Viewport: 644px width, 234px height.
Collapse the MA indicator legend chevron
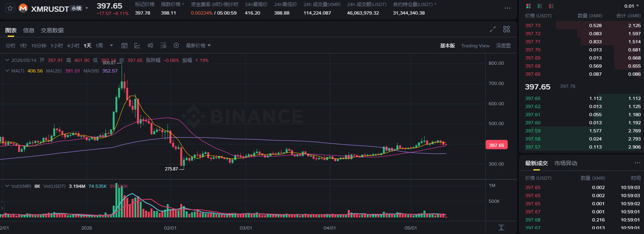[7, 70]
